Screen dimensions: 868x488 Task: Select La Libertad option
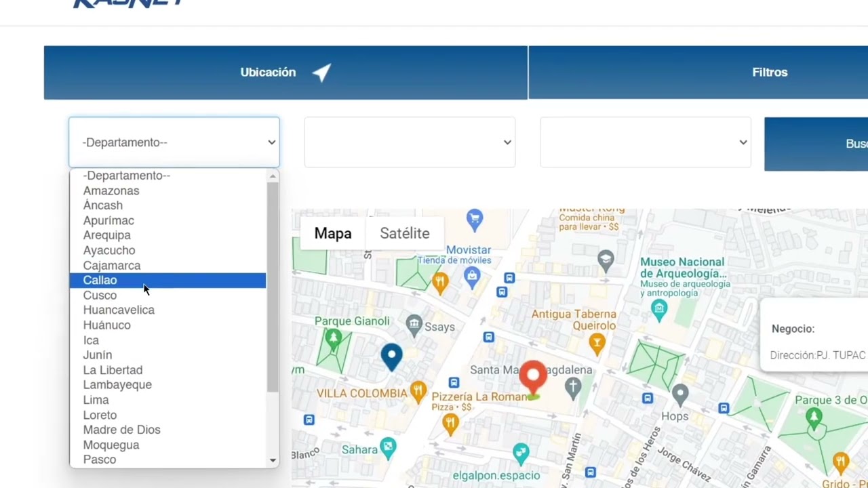tap(167, 369)
